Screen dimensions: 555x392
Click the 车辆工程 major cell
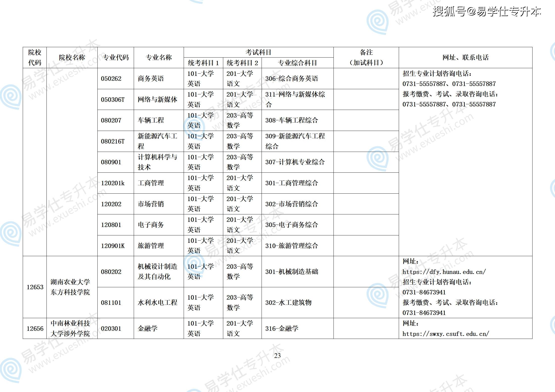(x=159, y=120)
